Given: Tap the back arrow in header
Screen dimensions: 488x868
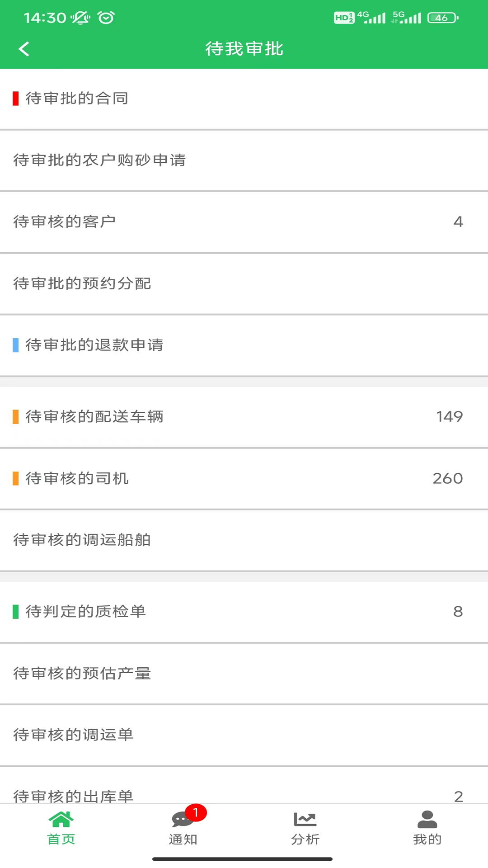Looking at the screenshot, I should 24,49.
